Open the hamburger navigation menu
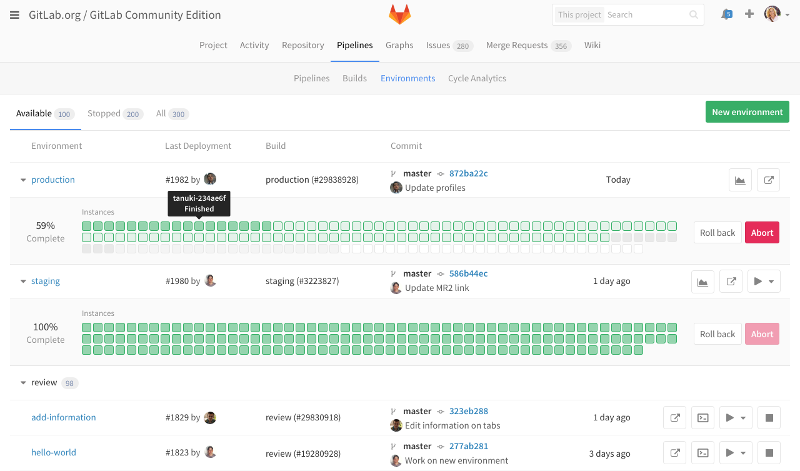The height and width of the screenshot is (471, 800). (x=15, y=15)
